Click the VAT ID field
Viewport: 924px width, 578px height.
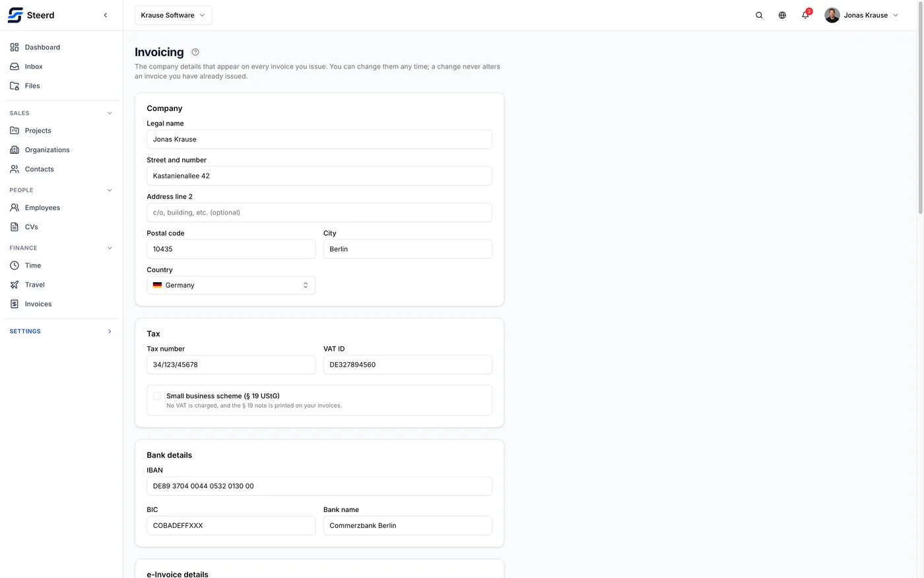(408, 365)
